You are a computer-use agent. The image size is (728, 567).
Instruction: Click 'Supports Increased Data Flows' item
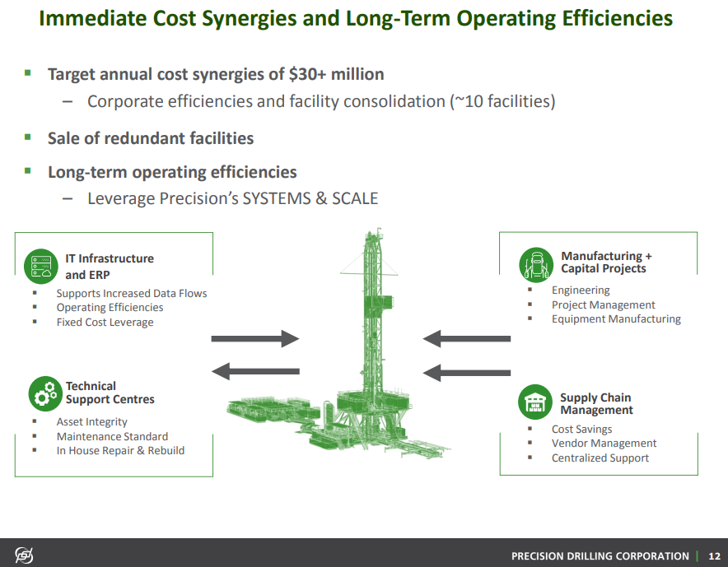tap(132, 293)
